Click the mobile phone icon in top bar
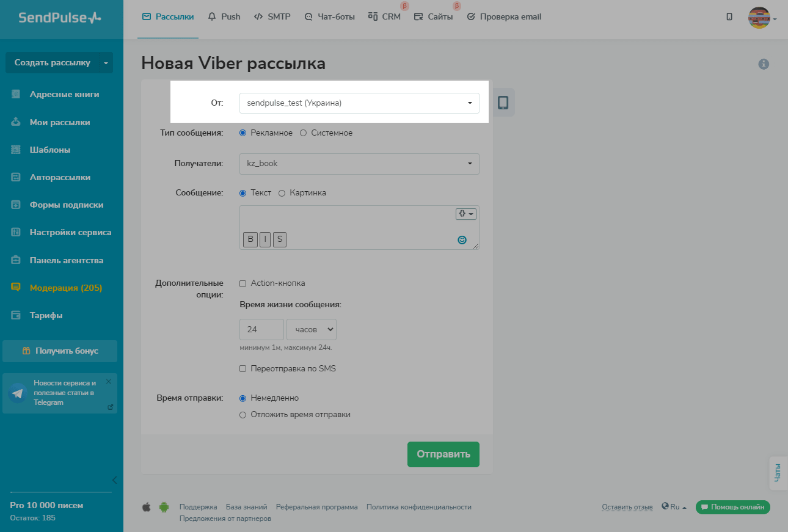 click(x=729, y=17)
